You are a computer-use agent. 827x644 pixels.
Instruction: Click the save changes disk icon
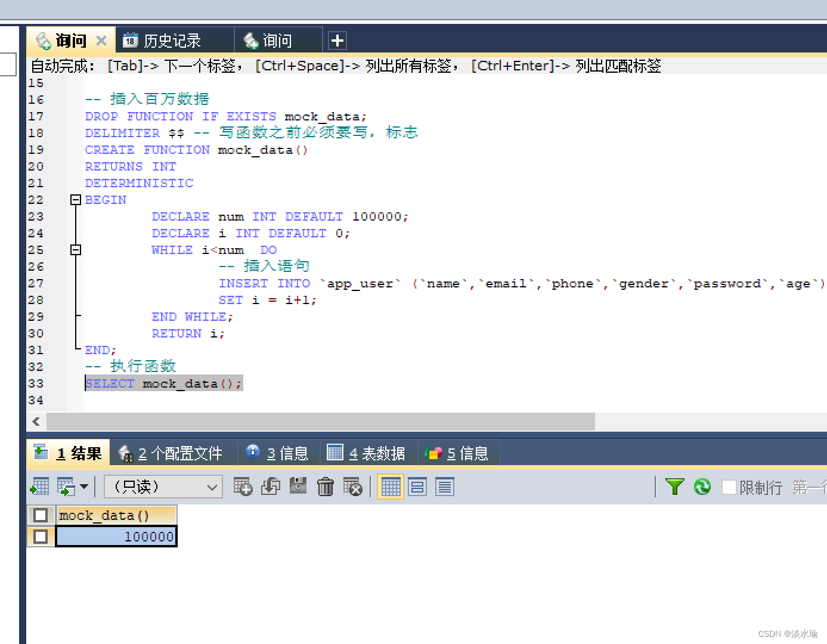(298, 486)
